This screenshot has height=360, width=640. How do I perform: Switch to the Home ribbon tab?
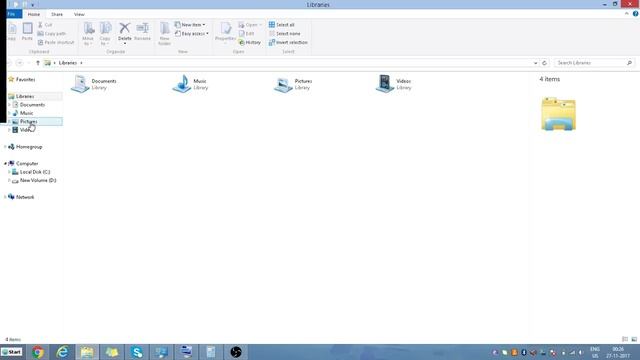(34, 14)
